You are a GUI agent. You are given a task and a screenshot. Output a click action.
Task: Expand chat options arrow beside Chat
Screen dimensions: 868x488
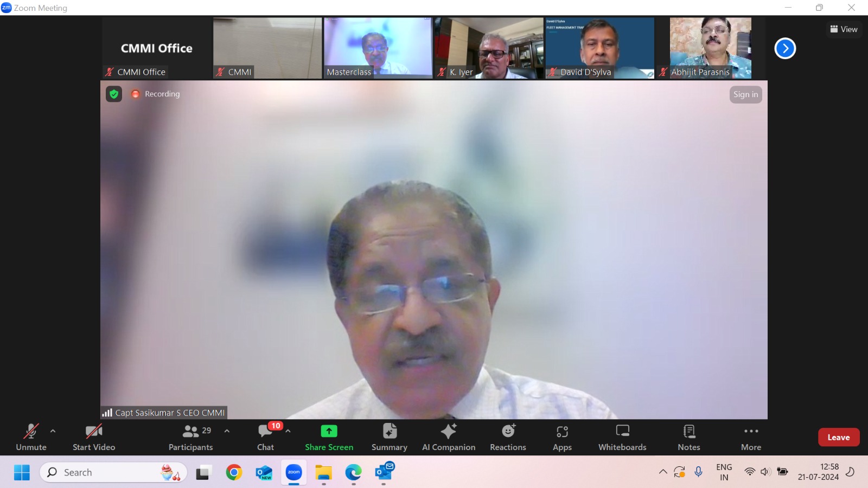click(288, 431)
